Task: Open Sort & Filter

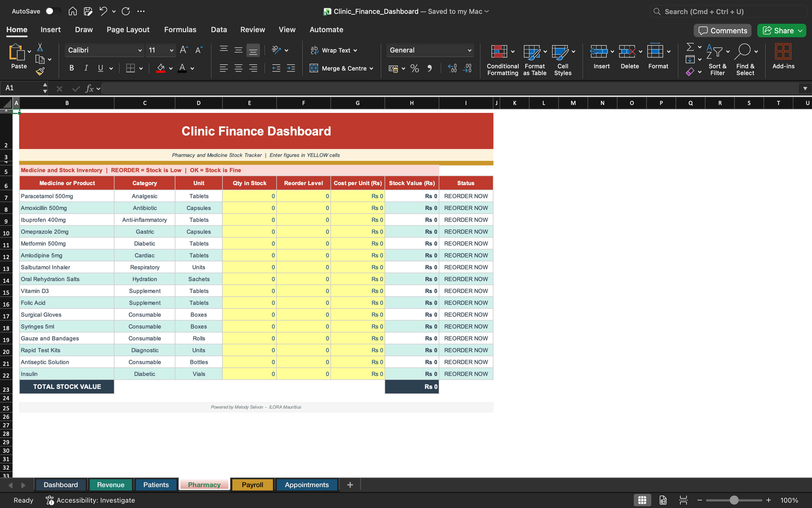Action: (717, 60)
